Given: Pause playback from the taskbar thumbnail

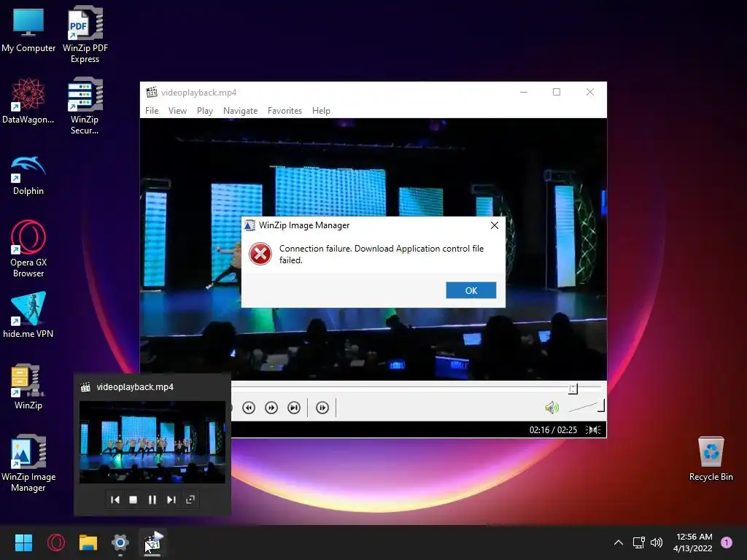Looking at the screenshot, I should [152, 499].
